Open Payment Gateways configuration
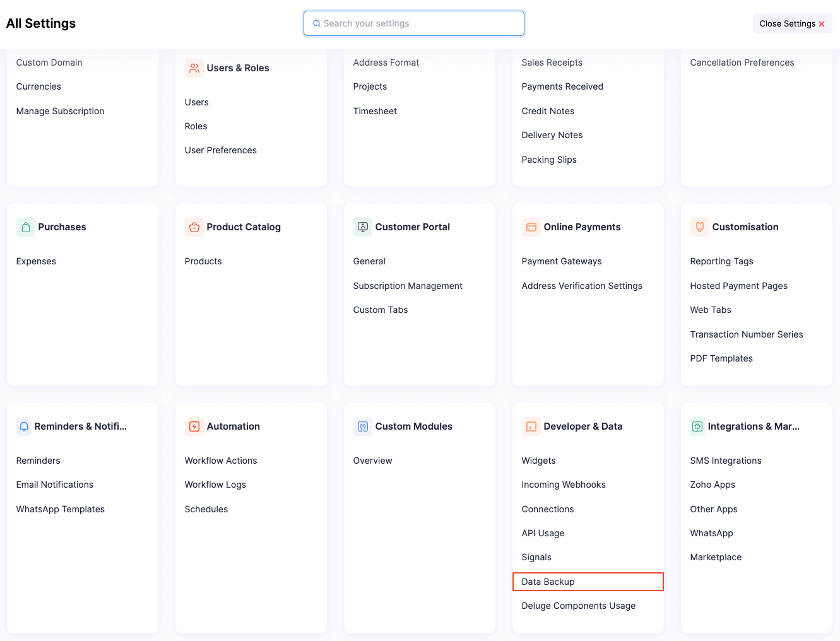The width and height of the screenshot is (840, 641). pyautogui.click(x=562, y=261)
